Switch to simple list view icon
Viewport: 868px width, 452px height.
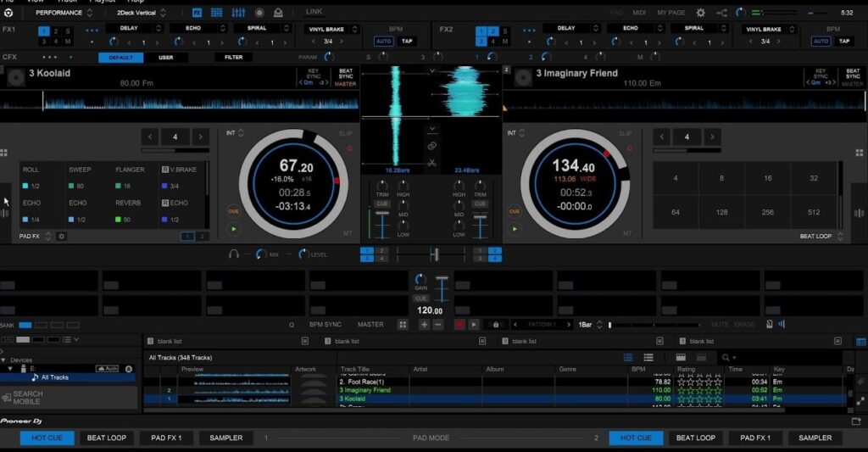[648, 357]
